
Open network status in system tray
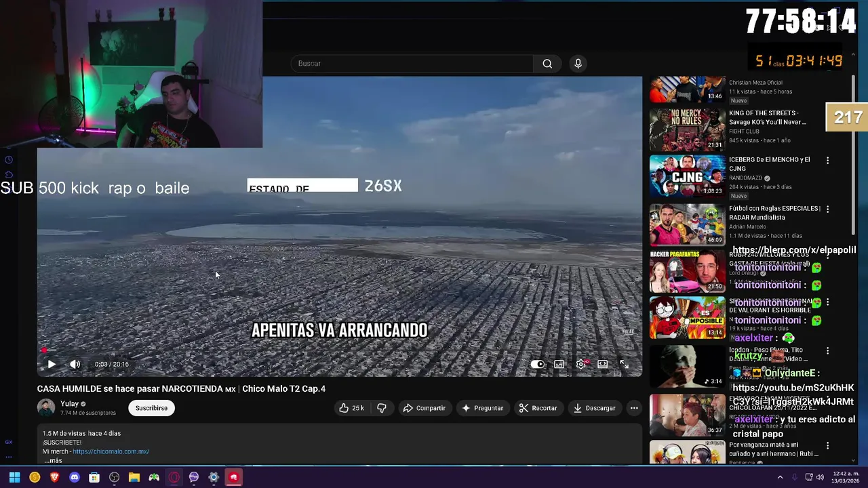pyautogui.click(x=809, y=477)
